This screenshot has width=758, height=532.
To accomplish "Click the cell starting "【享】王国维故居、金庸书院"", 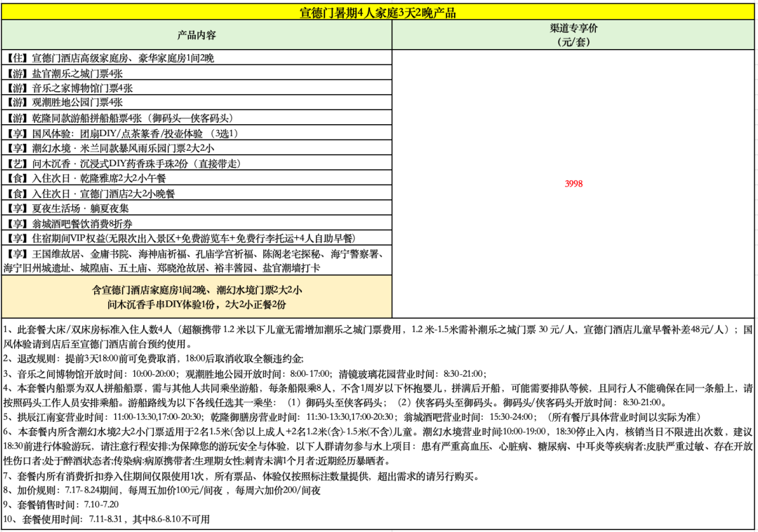I will coord(197,260).
